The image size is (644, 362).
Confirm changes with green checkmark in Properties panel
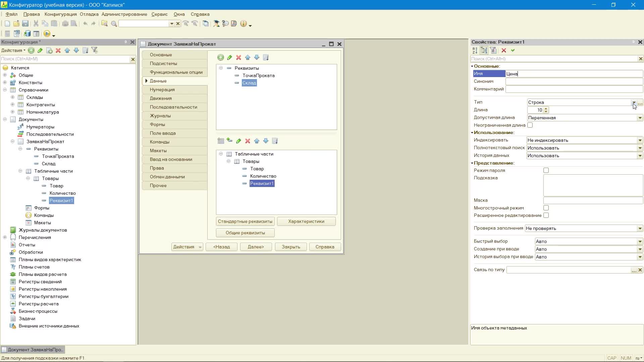pos(513,50)
